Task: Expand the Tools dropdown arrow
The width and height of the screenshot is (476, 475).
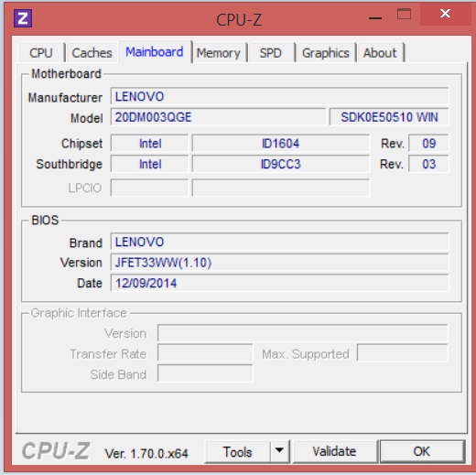Action: tap(279, 451)
